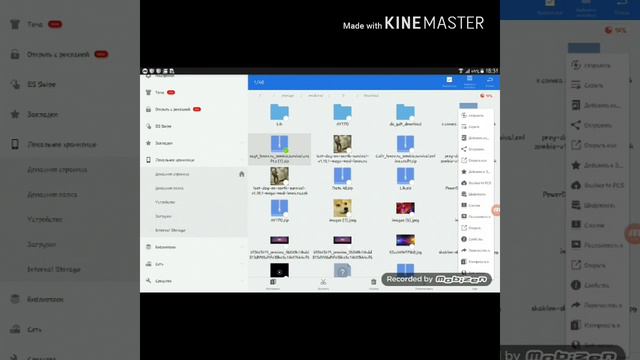Viewport: 640px width, 360px height.
Task: Tap the trash delete icon in bottom bar
Action: point(373,283)
